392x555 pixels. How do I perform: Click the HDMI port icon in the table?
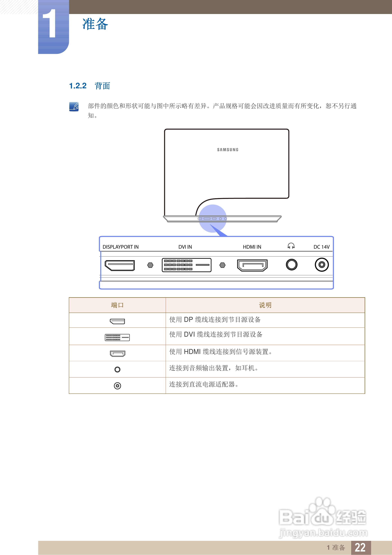pyautogui.click(x=117, y=353)
